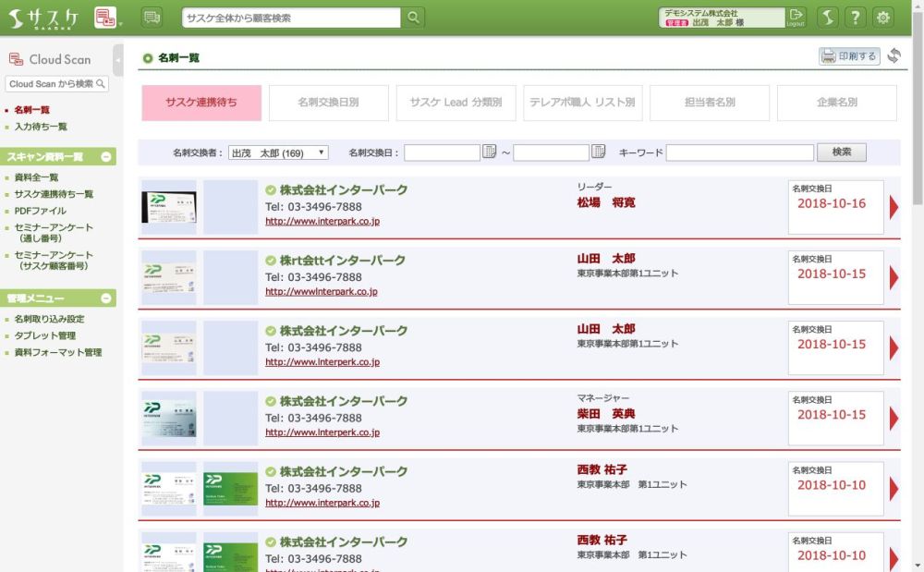Viewport: 924px width, 572px height.
Task: Focus the サスケ全体から顧客検索 search box
Action: pyautogui.click(x=291, y=18)
